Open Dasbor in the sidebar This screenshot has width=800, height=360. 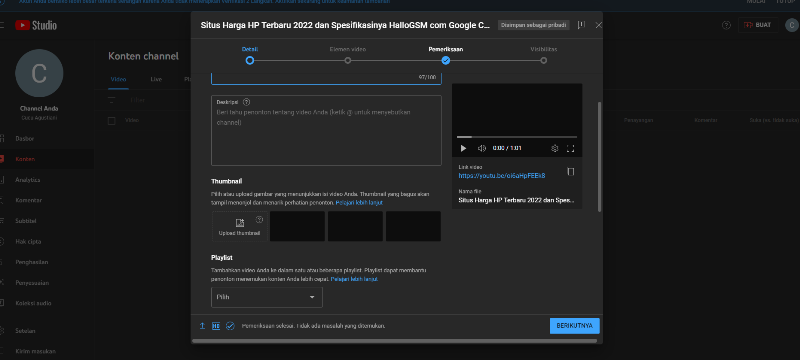coord(24,139)
